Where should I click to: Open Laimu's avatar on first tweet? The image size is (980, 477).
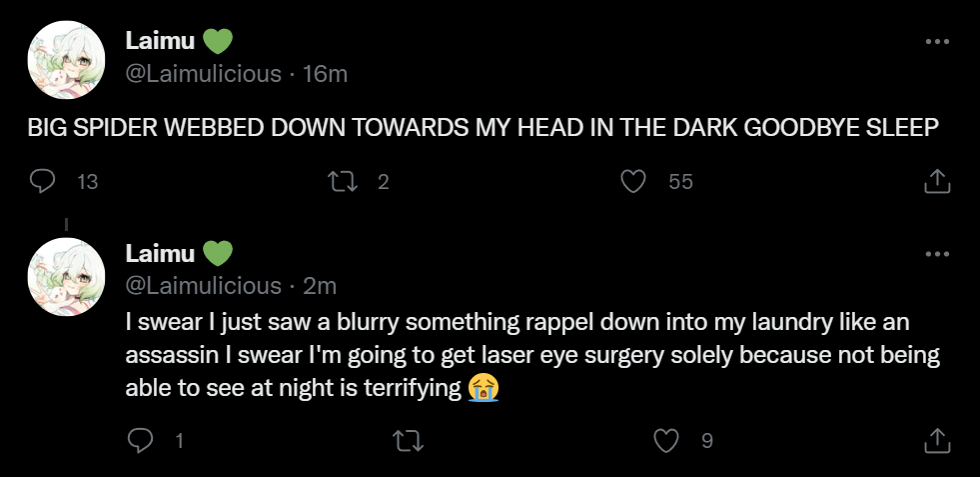pos(65,60)
